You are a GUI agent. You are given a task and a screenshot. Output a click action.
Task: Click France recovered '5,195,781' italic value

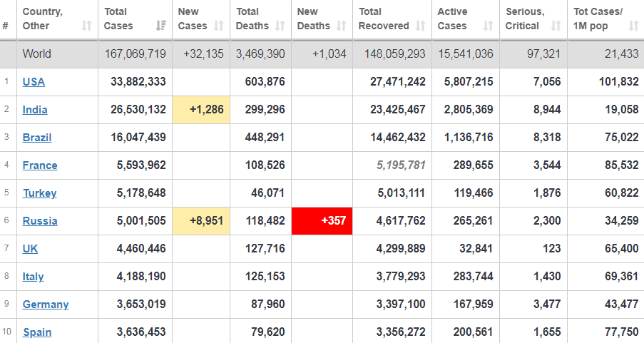[401, 165]
